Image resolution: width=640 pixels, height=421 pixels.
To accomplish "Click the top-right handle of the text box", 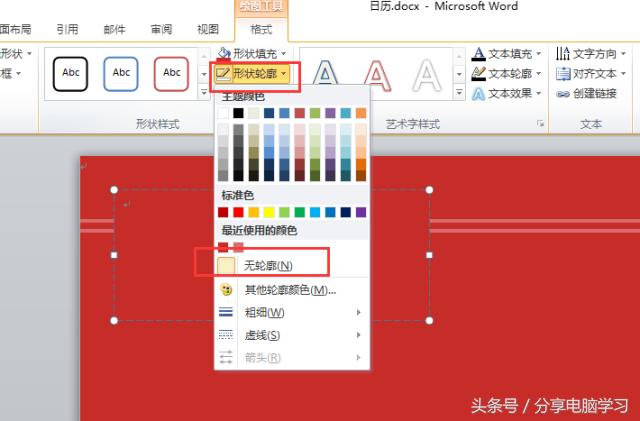I will (x=429, y=190).
